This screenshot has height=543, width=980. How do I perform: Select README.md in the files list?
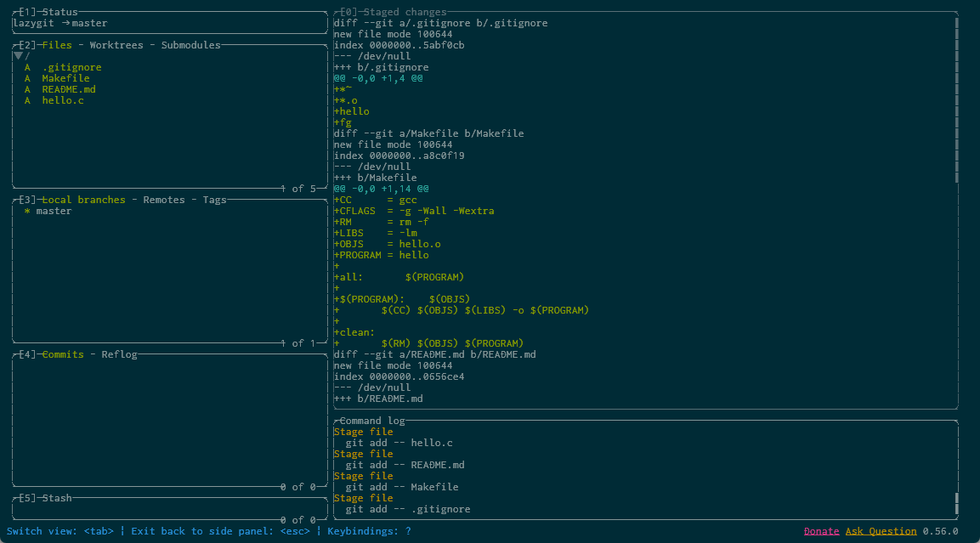click(x=68, y=89)
